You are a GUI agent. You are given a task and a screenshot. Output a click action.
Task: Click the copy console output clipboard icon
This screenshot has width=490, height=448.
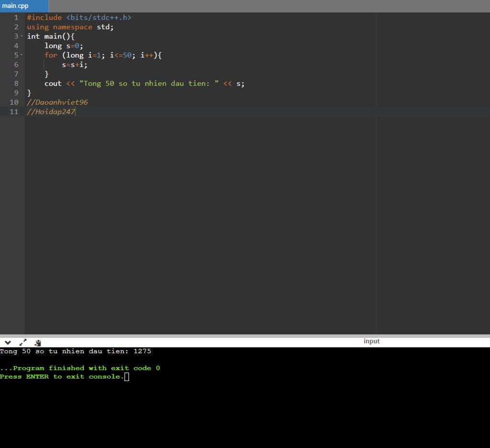[x=38, y=343]
